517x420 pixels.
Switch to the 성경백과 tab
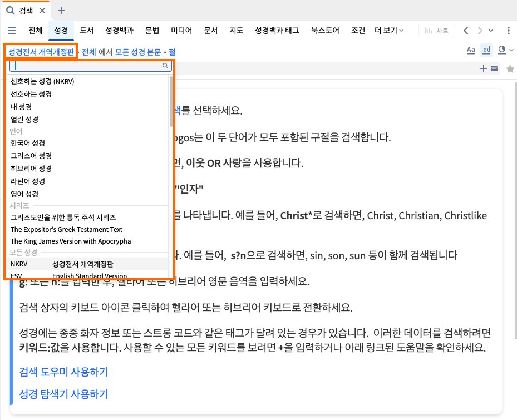119,31
